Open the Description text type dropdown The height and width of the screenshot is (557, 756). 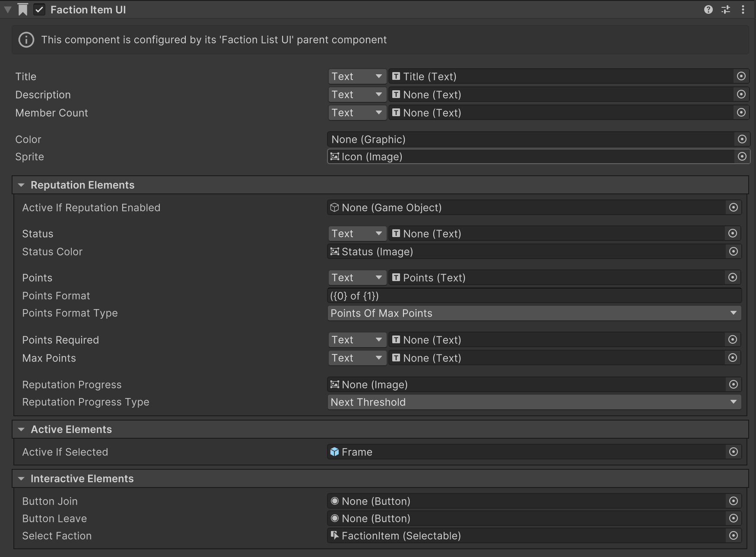coord(357,95)
